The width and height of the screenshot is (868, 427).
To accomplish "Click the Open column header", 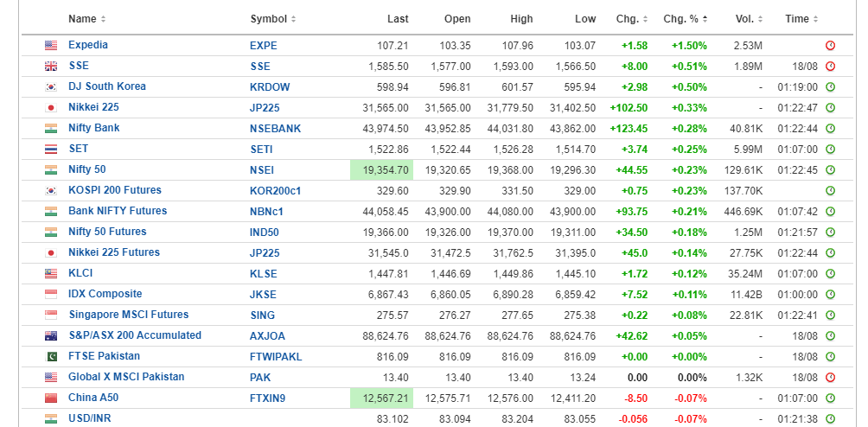I will 457,19.
